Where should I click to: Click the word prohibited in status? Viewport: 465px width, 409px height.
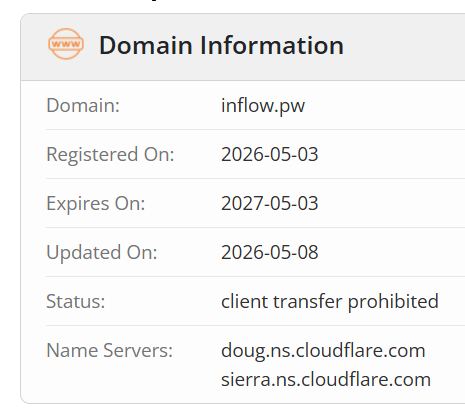(x=393, y=302)
